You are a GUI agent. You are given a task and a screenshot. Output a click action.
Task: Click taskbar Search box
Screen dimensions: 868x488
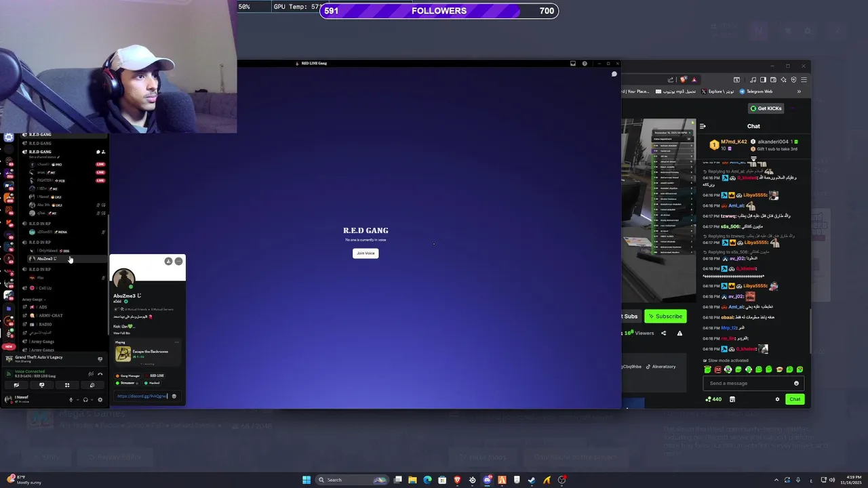pos(353,480)
